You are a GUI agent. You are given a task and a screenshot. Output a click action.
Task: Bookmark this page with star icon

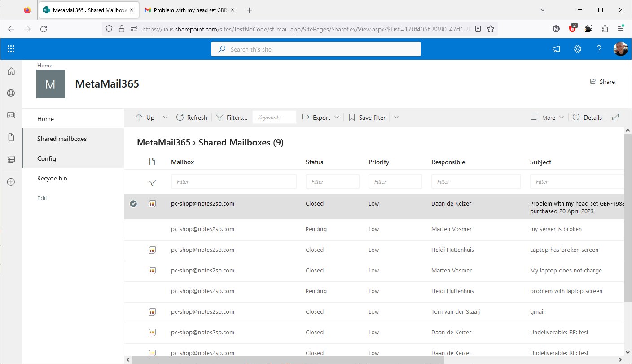click(x=491, y=29)
